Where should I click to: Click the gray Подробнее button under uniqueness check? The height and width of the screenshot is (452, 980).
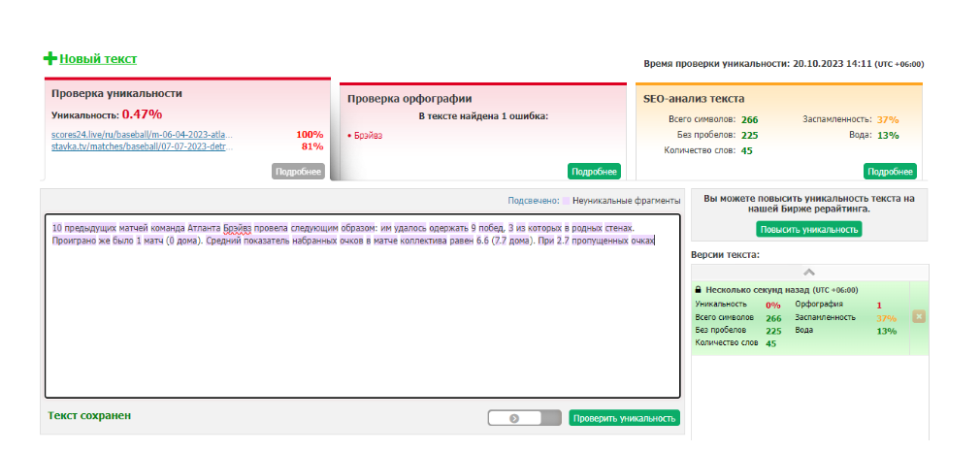[x=298, y=172]
